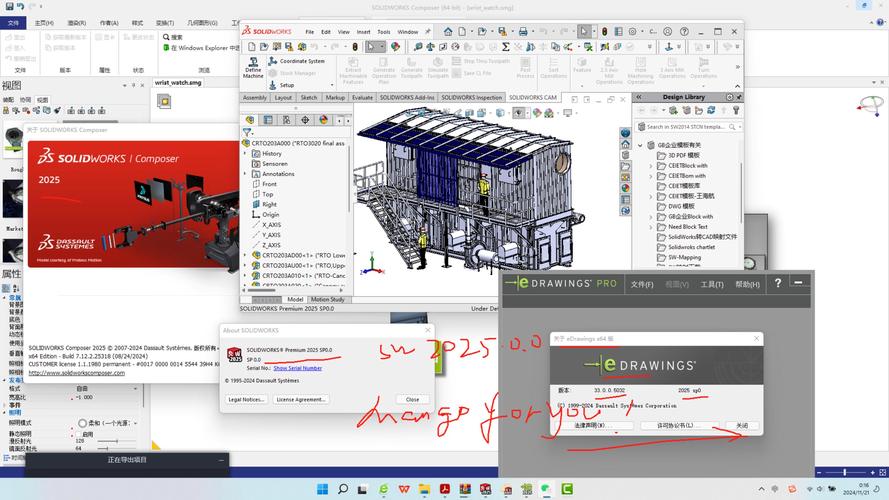Switch to the SOLIDWORKS Add-Ins tab

407,98
